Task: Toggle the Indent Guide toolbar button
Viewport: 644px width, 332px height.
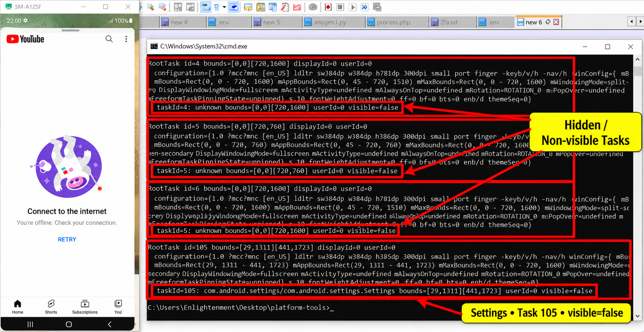Action: [234, 7]
